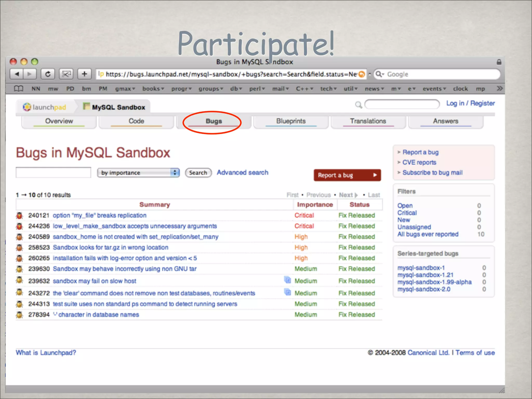Expand the books bookmarks folder
The image size is (532, 399).
[x=153, y=89]
